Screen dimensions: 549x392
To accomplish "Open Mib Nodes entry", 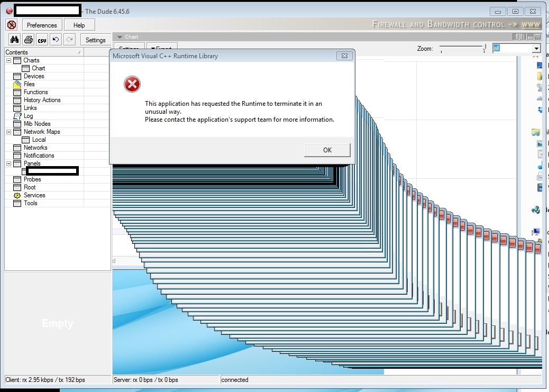I will 37,124.
